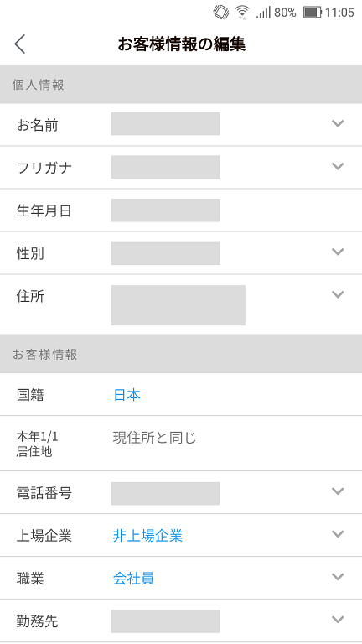Go back using the header arrow

[x=20, y=44]
